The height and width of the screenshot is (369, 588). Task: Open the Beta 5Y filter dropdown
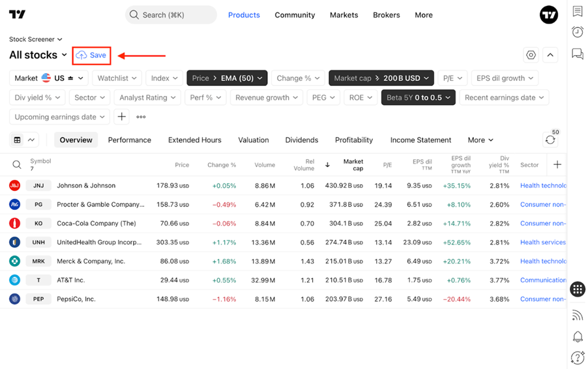coord(418,98)
